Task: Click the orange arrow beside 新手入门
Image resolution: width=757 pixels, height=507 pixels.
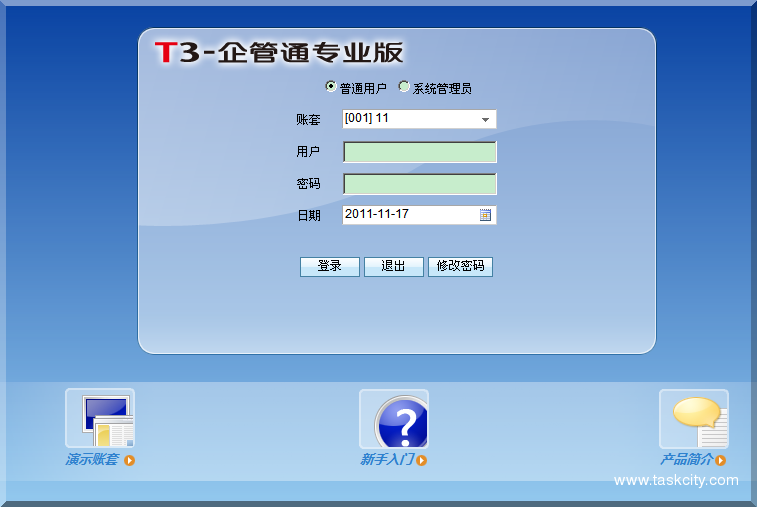Action: click(x=422, y=460)
